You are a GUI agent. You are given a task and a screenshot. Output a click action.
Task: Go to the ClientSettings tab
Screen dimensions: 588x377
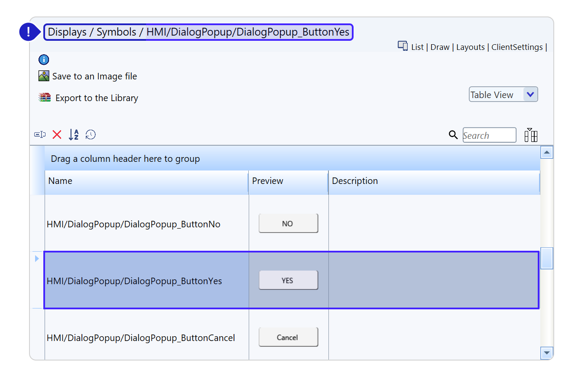(517, 47)
